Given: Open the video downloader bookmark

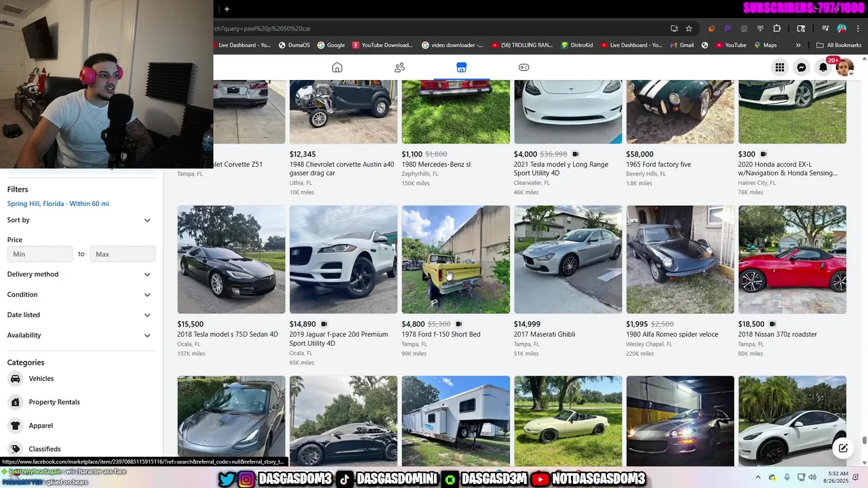Looking at the screenshot, I should tap(452, 45).
